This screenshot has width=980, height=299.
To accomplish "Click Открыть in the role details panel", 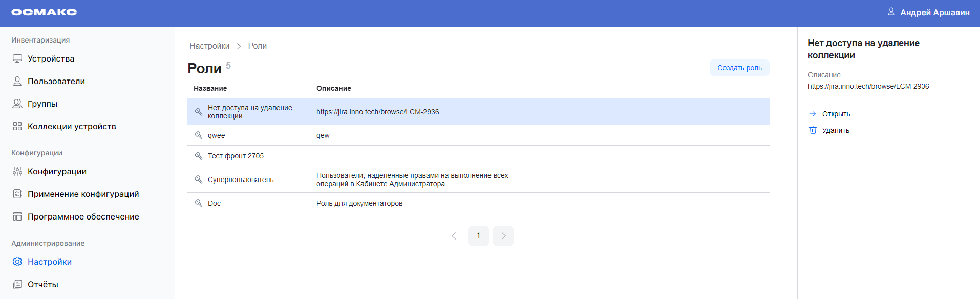I will [836, 114].
